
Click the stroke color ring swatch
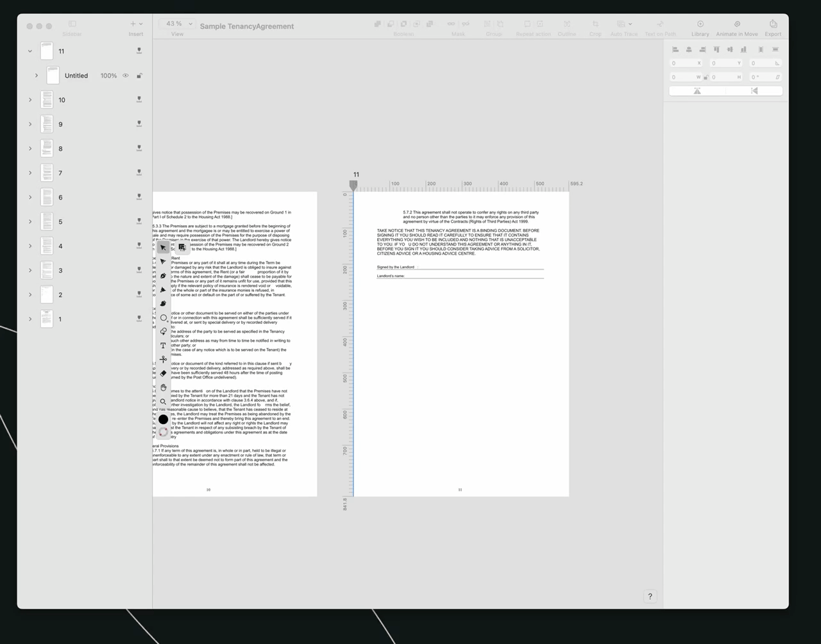(x=163, y=432)
